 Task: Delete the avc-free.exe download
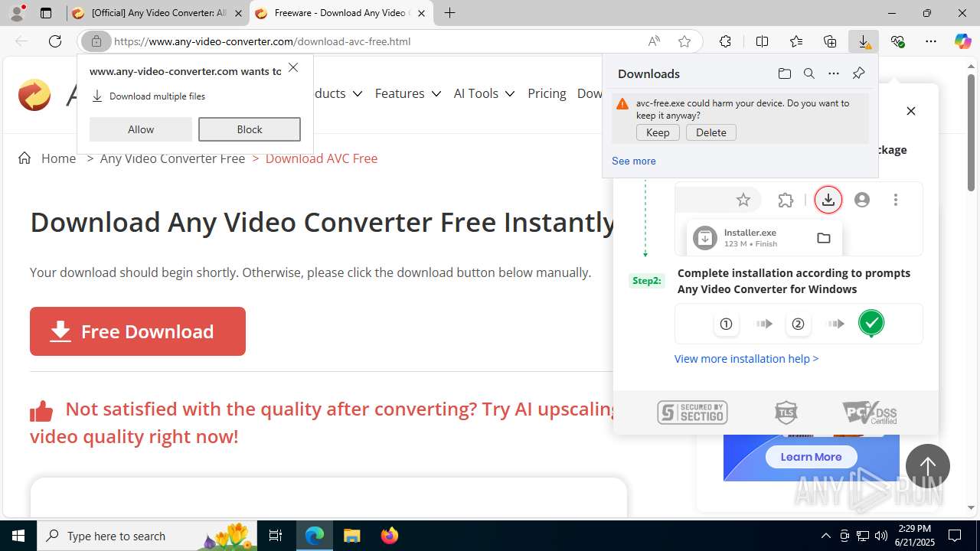(x=711, y=132)
